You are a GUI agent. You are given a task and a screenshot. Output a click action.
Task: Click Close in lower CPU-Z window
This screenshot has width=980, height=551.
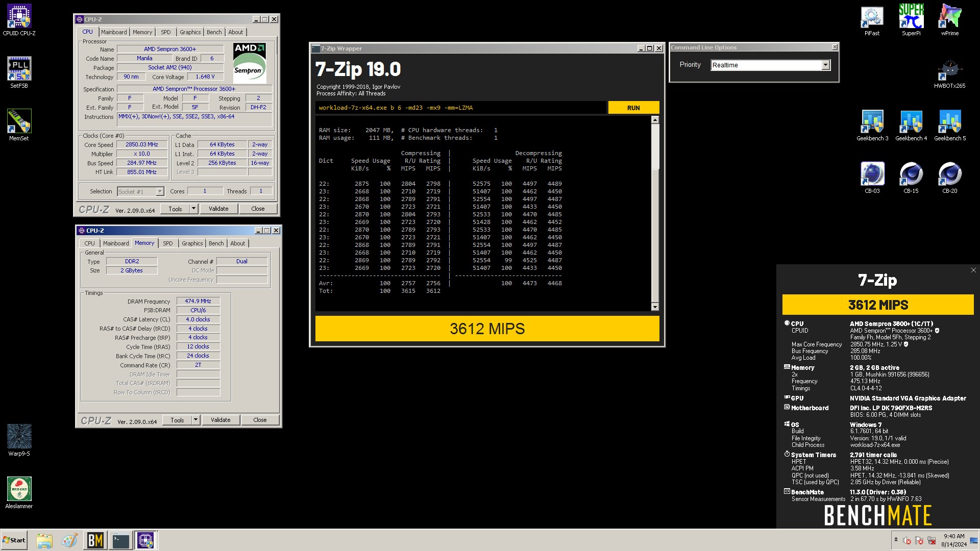click(x=260, y=420)
